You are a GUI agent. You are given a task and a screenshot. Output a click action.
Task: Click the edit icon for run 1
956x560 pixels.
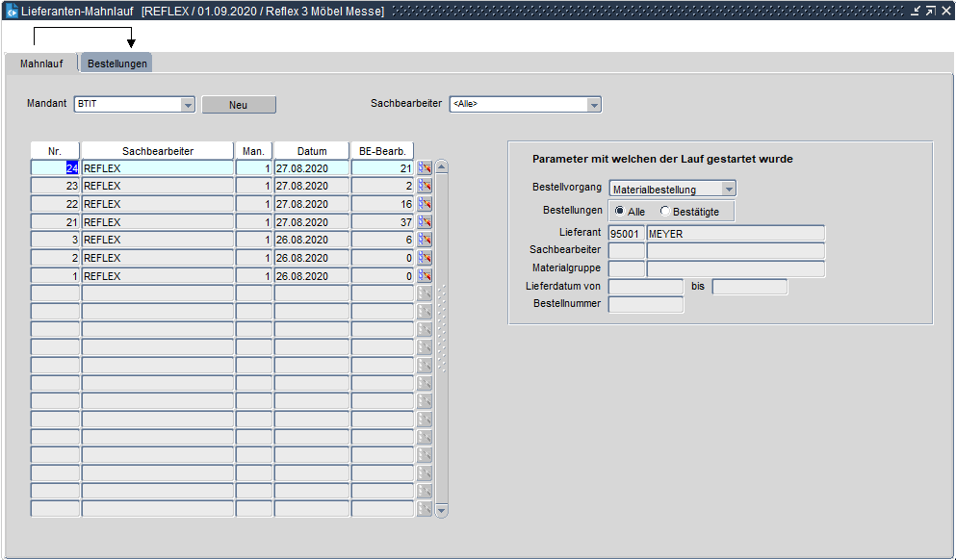click(424, 276)
